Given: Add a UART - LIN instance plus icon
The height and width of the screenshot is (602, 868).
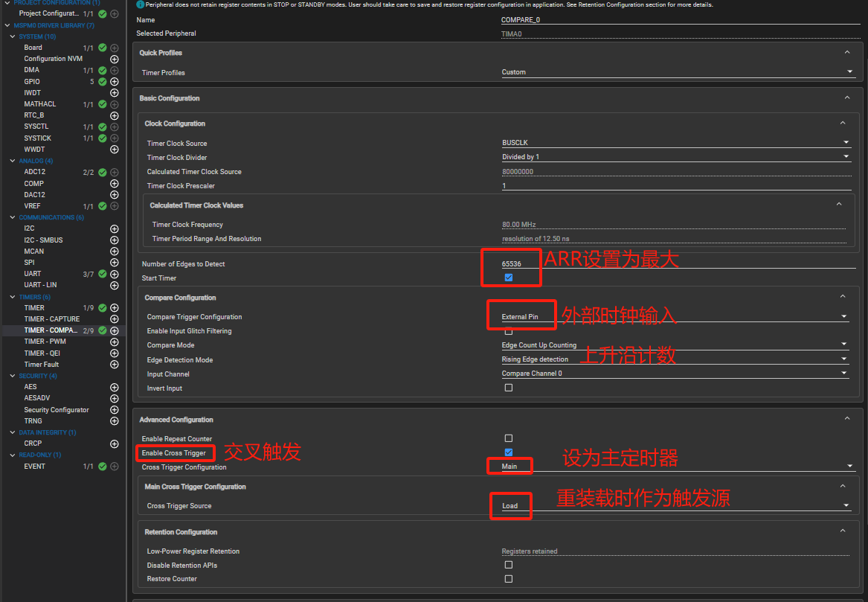Looking at the screenshot, I should click(115, 285).
